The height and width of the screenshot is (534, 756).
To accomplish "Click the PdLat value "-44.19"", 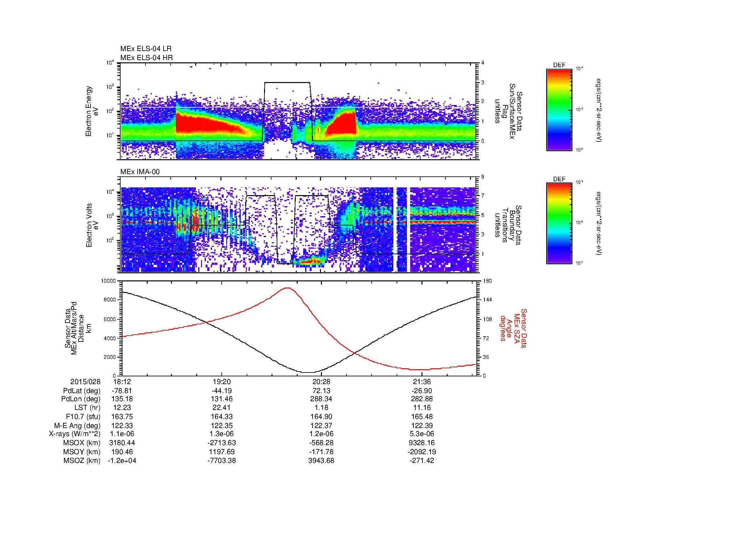I will click(222, 391).
